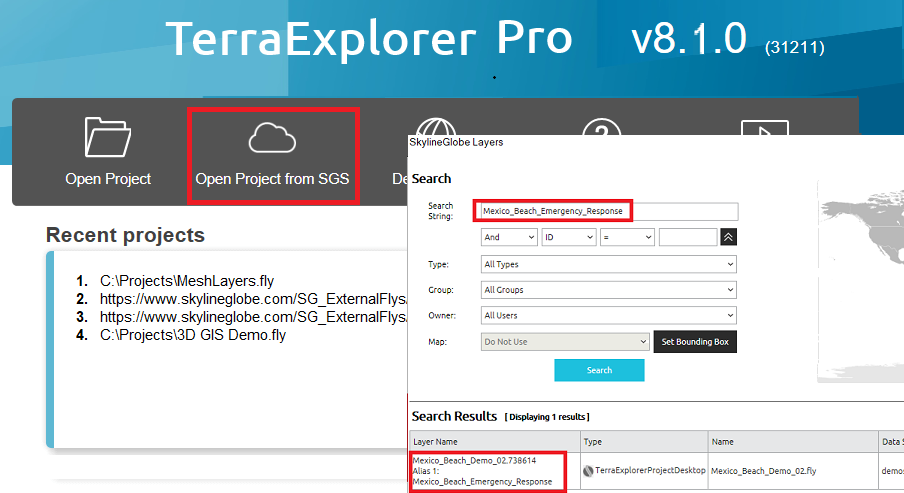Click the Mexico_Beach_Demo_02.fly name cell
This screenshot has height=493, width=904.
click(x=793, y=471)
